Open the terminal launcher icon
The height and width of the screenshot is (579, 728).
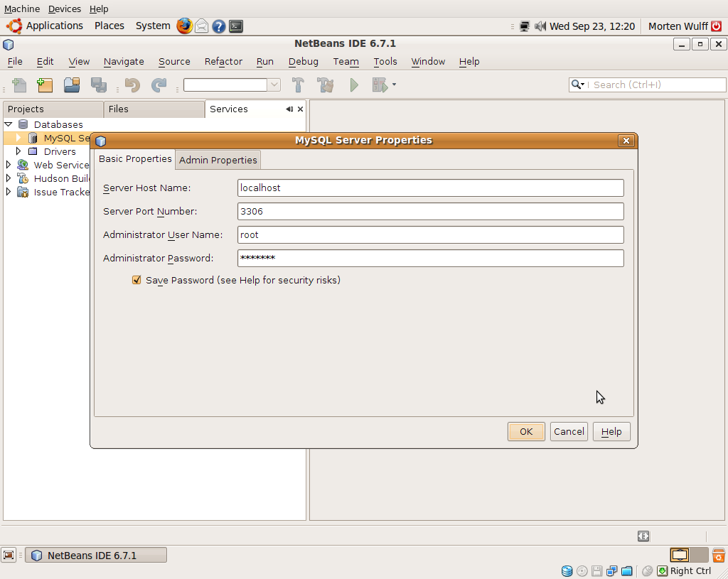(x=236, y=26)
